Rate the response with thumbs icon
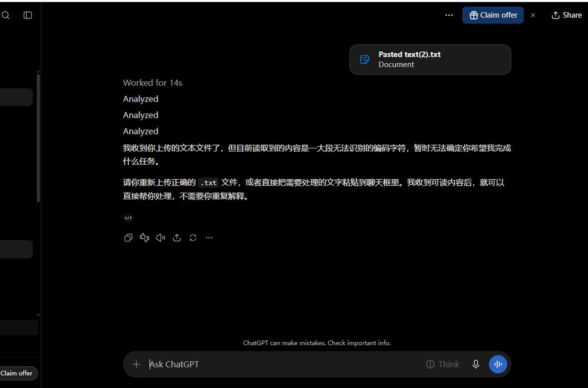The width and height of the screenshot is (588, 388). [144, 238]
